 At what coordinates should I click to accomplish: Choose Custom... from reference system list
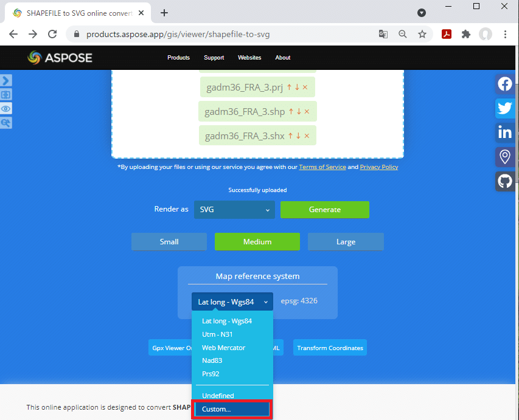pyautogui.click(x=232, y=409)
